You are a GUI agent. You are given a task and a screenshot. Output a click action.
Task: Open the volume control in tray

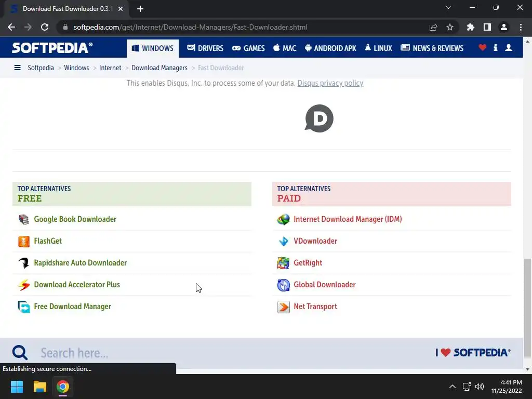click(480, 387)
